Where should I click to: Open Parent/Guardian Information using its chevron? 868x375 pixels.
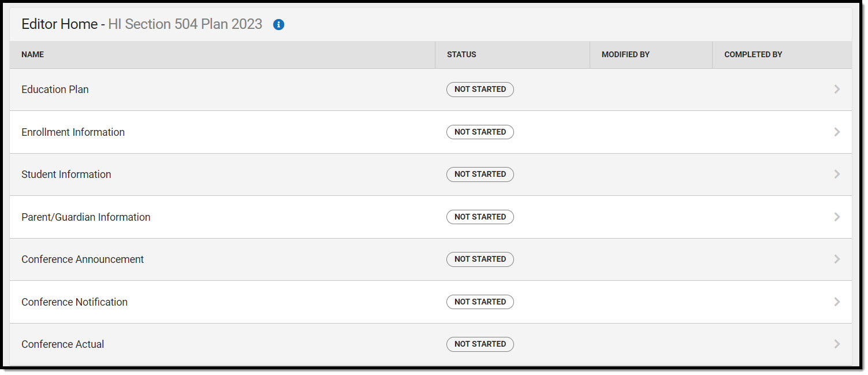coord(837,217)
